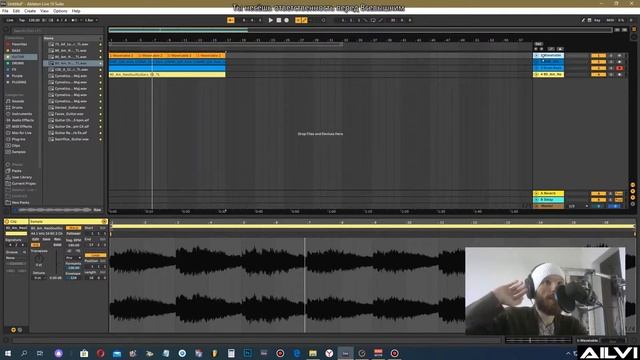Select the orange Wavetable clip in arrangement
The width and height of the screenshot is (640, 360).
point(167,55)
